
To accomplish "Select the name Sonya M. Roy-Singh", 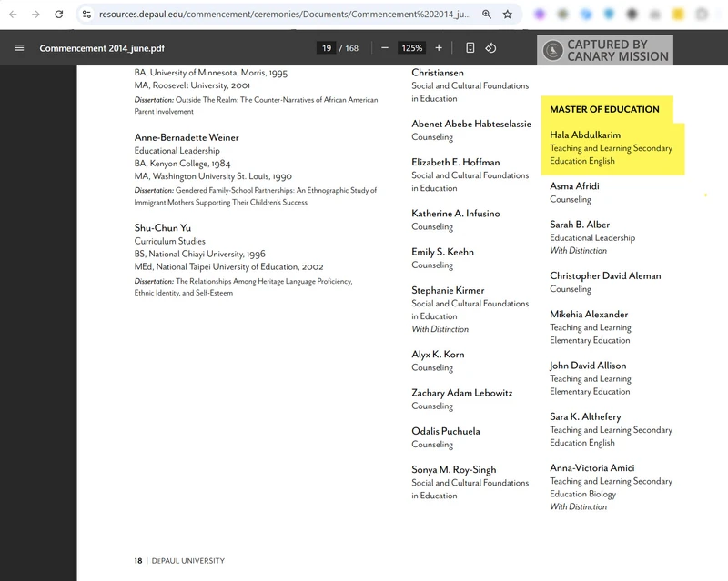I will pos(453,470).
